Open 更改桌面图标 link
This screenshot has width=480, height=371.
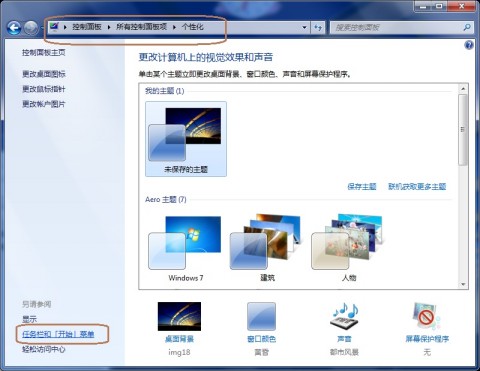click(44, 74)
